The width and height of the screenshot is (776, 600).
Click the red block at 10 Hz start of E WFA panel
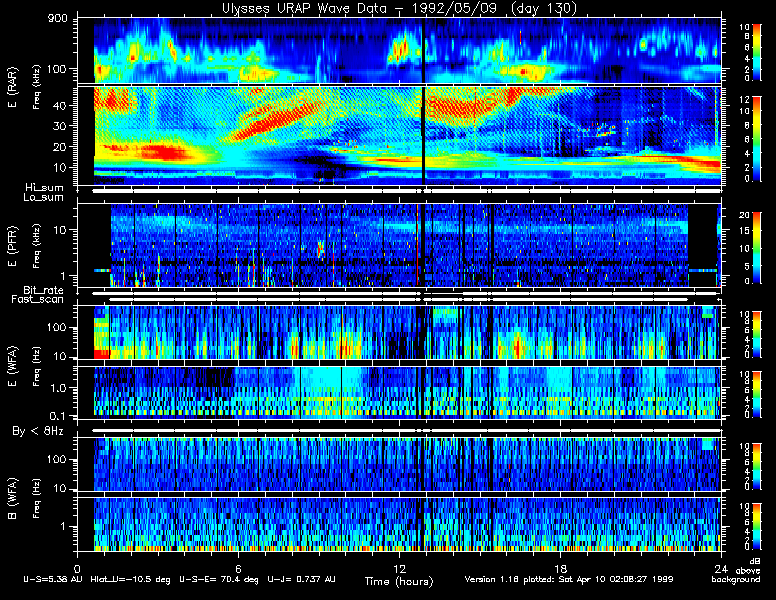pos(101,354)
